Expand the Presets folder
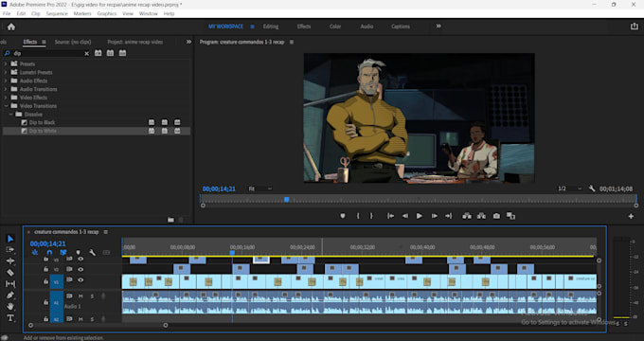644x341 pixels. coord(6,64)
